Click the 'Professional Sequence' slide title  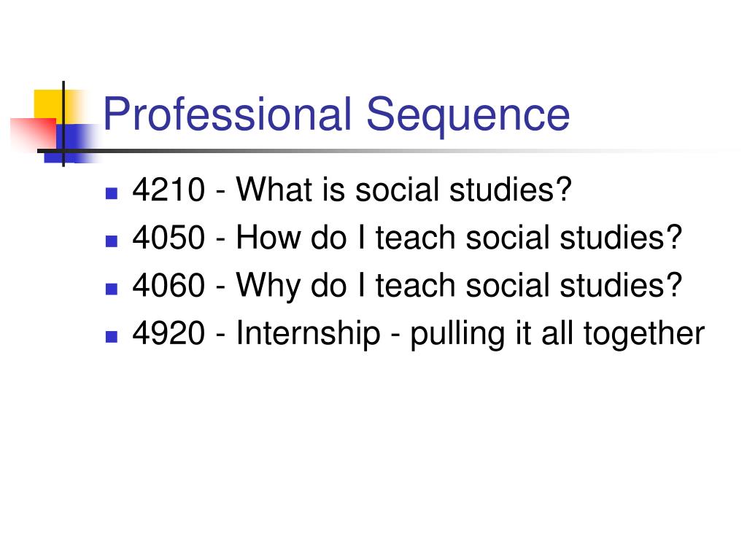[336, 114]
